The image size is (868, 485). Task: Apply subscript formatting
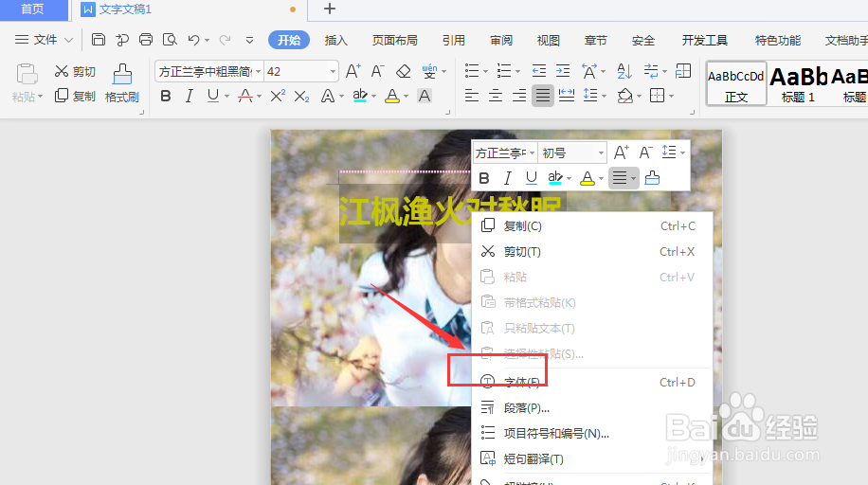pyautogui.click(x=301, y=97)
